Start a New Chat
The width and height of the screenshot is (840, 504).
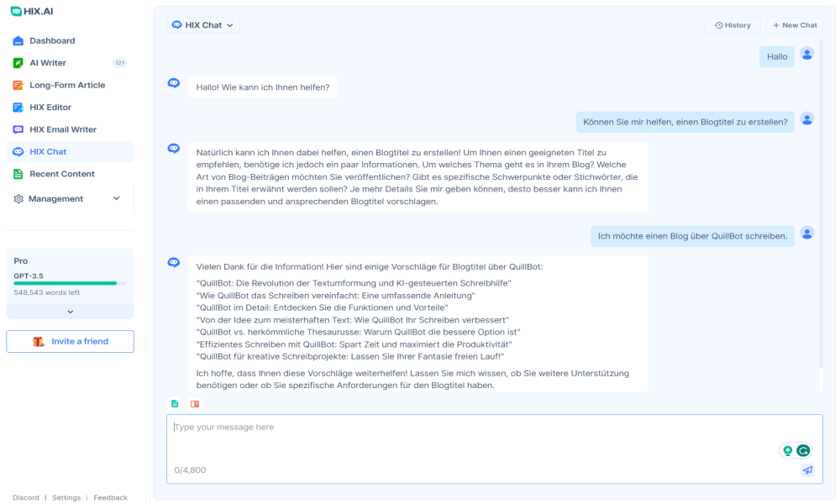coord(795,25)
